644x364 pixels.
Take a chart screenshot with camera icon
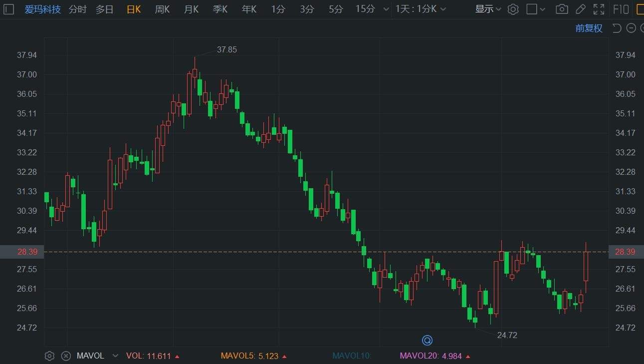click(562, 9)
